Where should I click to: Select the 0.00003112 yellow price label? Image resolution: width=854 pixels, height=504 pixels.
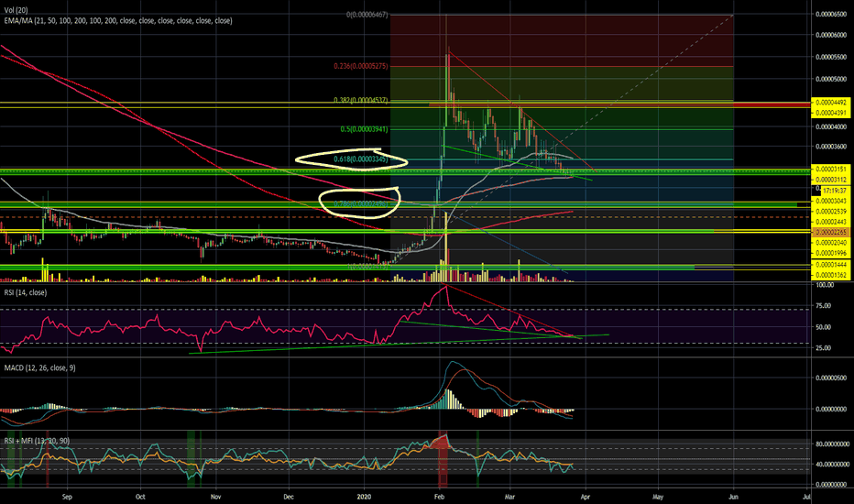[831, 180]
